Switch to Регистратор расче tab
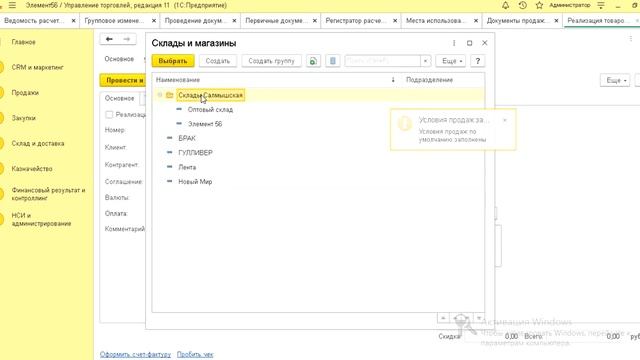The width and height of the screenshot is (640, 360). tap(356, 20)
